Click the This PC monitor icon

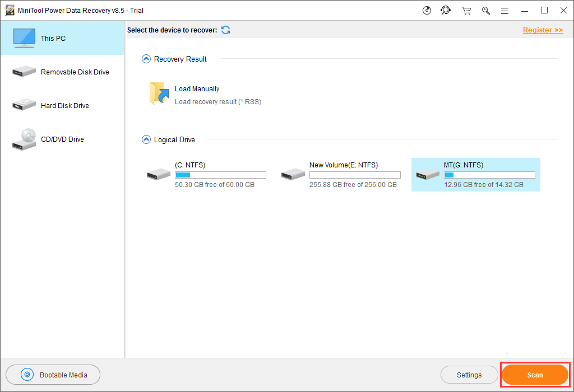[x=24, y=38]
